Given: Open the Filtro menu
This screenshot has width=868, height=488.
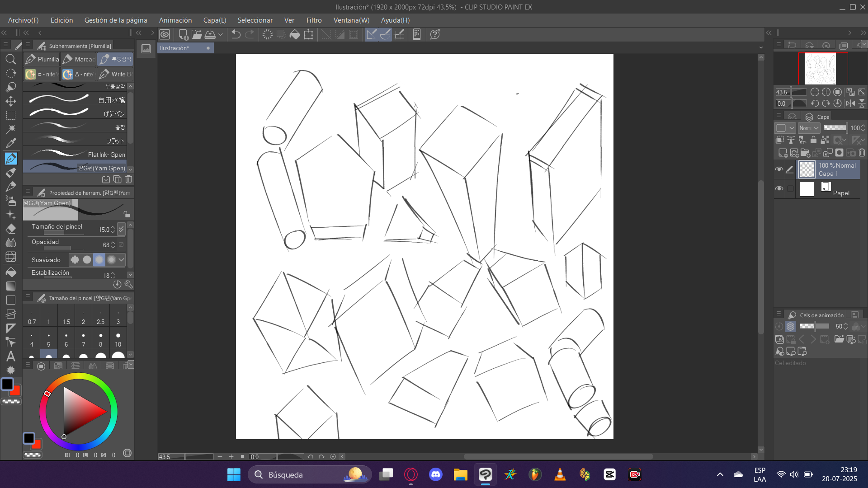Looking at the screenshot, I should (314, 20).
